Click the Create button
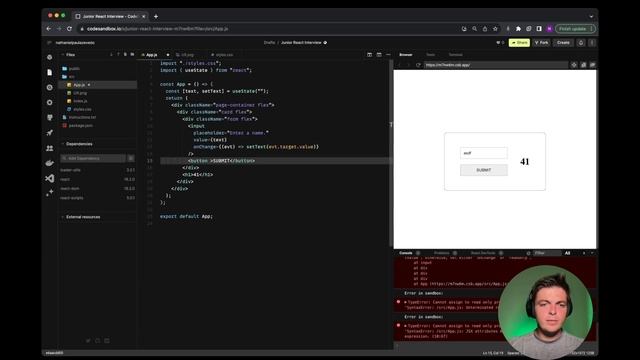The image size is (640, 360). [563, 42]
